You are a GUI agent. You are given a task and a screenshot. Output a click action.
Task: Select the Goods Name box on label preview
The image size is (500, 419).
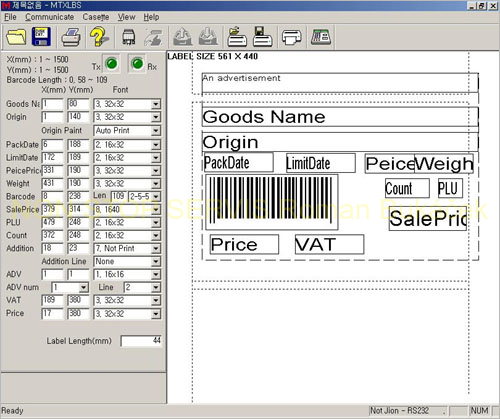[340, 117]
